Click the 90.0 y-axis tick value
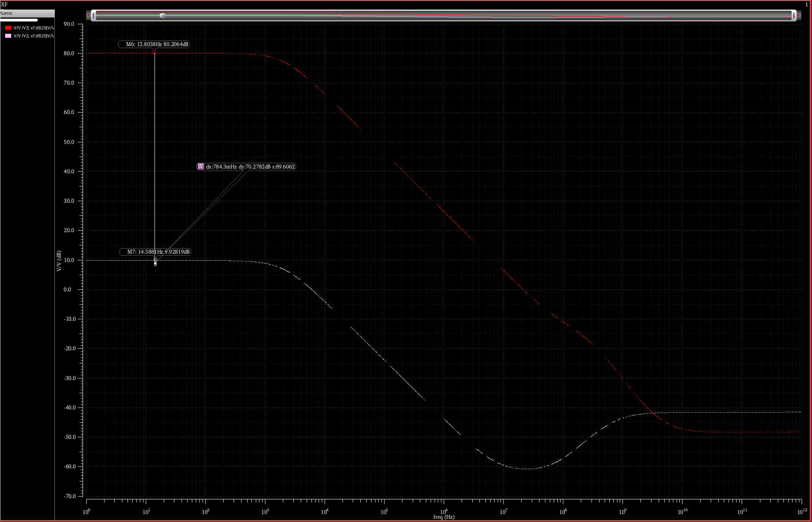The width and height of the screenshot is (812, 522). tap(69, 24)
